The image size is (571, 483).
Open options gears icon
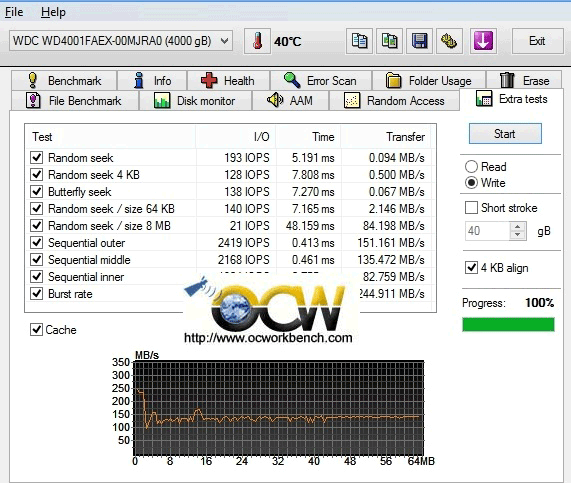(449, 41)
